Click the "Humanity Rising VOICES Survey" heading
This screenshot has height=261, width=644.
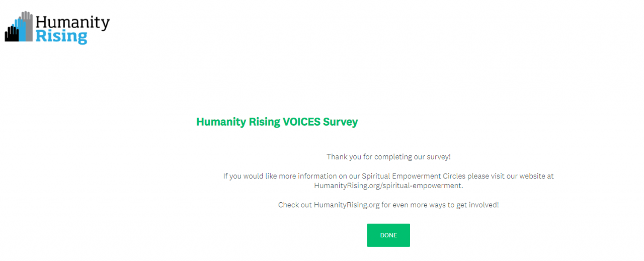point(277,122)
